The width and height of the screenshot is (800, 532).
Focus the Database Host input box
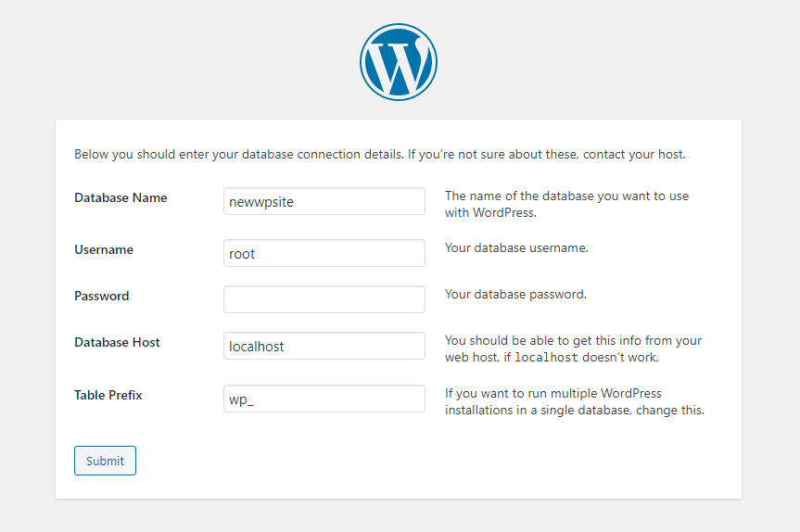[x=324, y=346]
